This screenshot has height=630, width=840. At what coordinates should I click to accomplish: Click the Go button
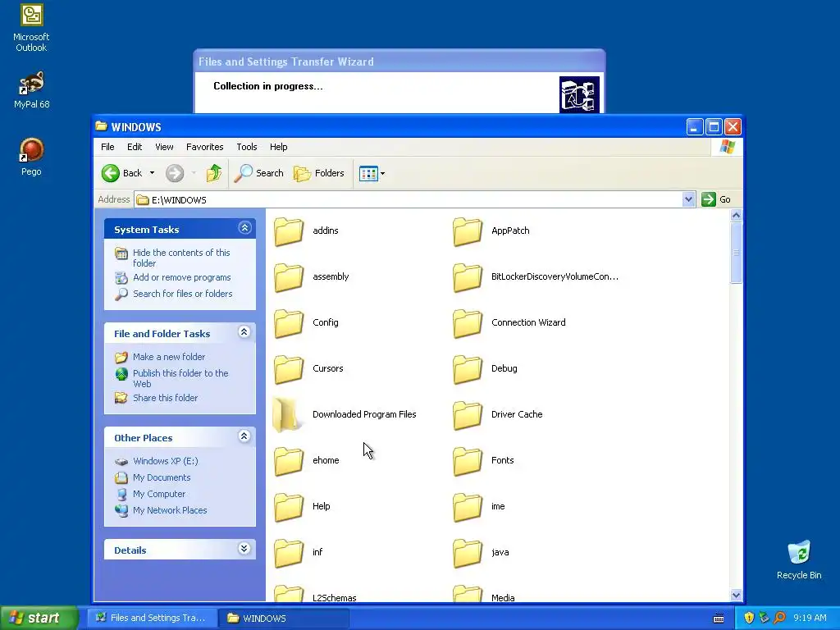tap(716, 199)
